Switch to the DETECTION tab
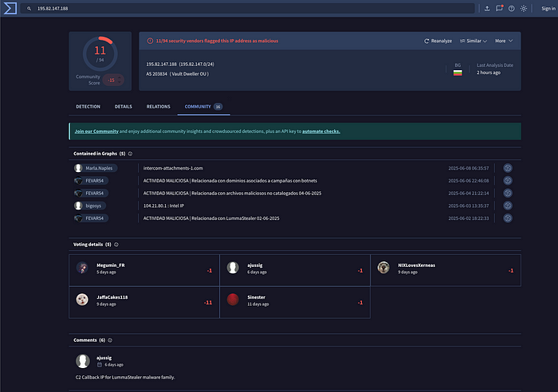This screenshot has height=392, width=558. click(88, 107)
